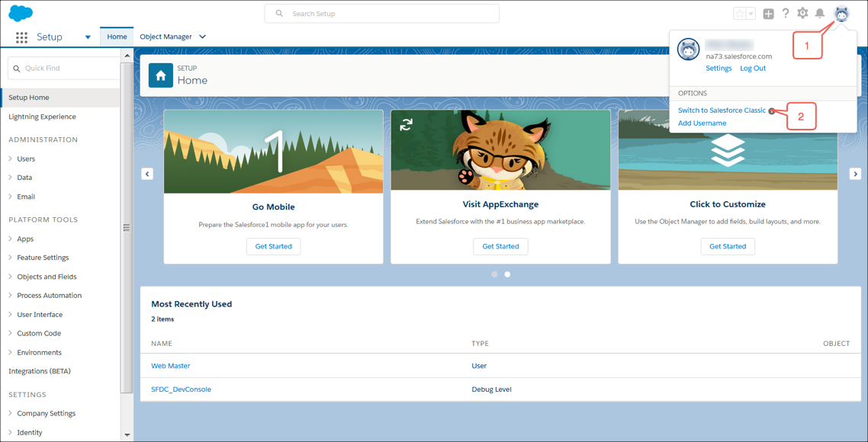This screenshot has width=868, height=442.
Task: Expand the Apps tree node
Action: pos(11,239)
